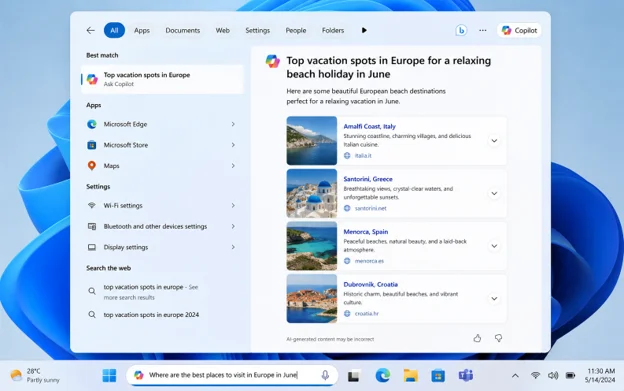Open the Amalfi Coast, Italy link
Screen dimensions: 624x391
tap(369, 126)
